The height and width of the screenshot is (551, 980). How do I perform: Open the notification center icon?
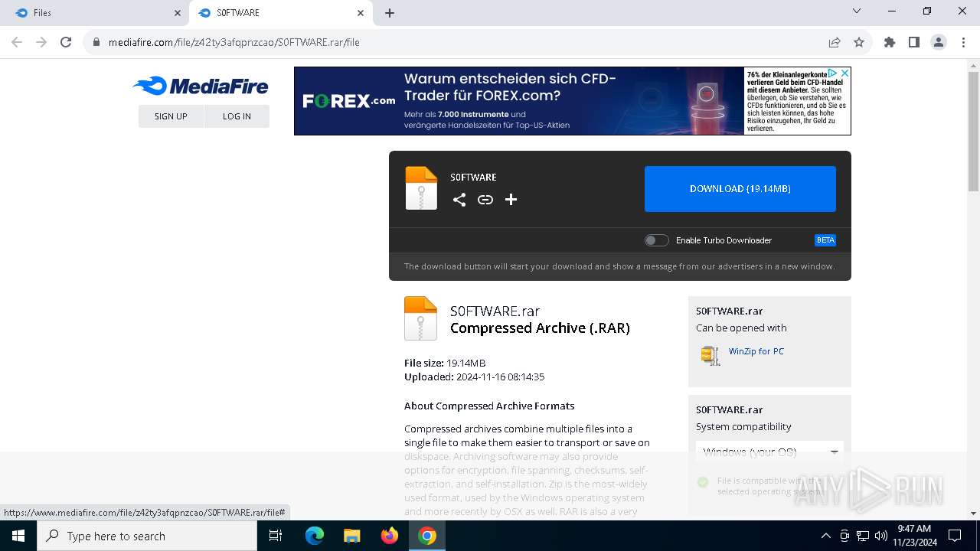point(955,536)
